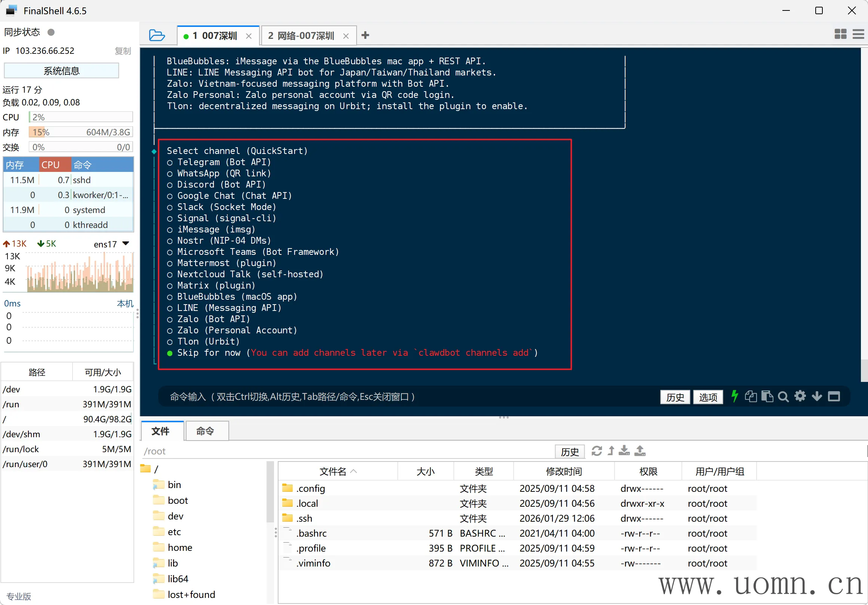The height and width of the screenshot is (605, 868).
Task: Click the download file icon
Action: click(624, 451)
